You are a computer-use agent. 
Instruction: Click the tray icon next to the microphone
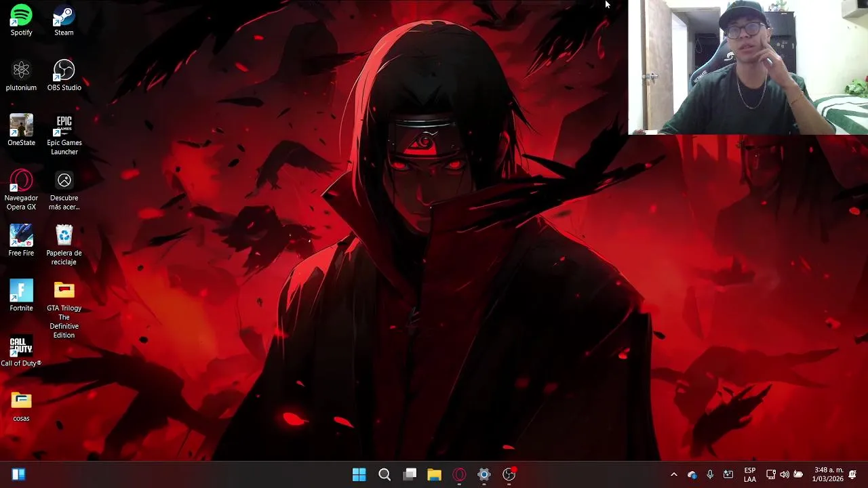[728, 474]
